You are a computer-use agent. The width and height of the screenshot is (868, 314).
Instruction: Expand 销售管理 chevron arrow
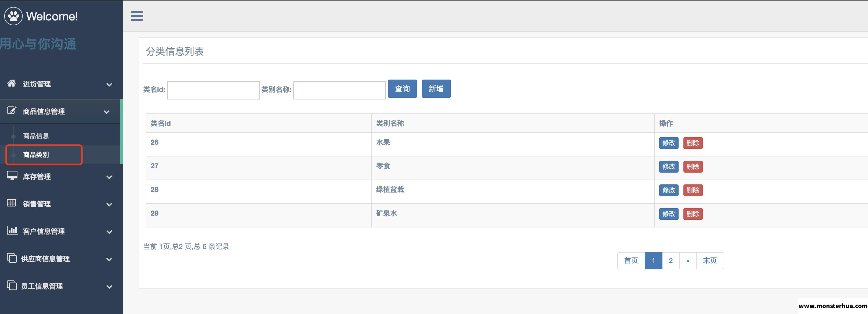(x=109, y=204)
